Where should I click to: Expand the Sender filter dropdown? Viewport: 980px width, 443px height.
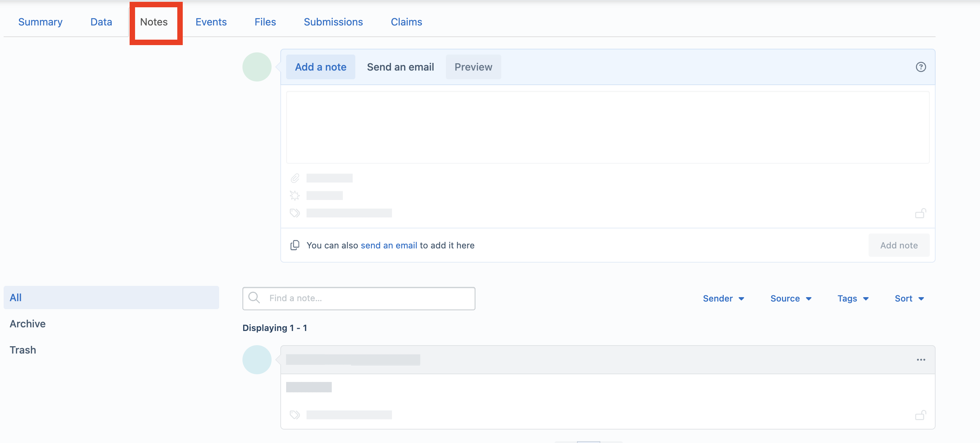723,298
